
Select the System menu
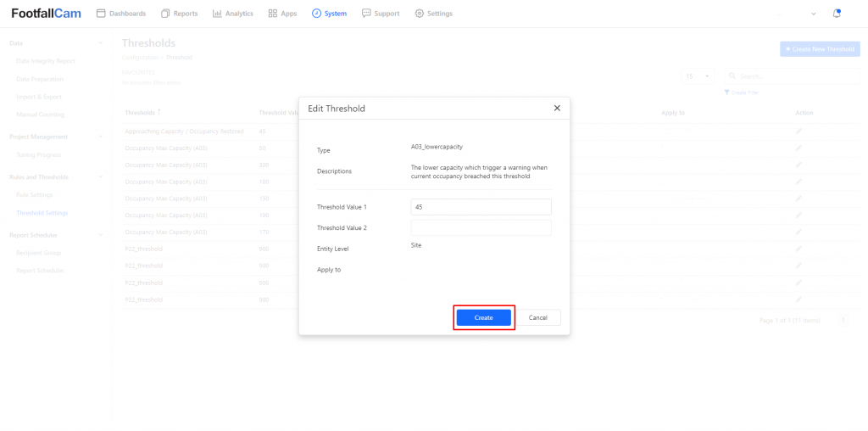(329, 14)
